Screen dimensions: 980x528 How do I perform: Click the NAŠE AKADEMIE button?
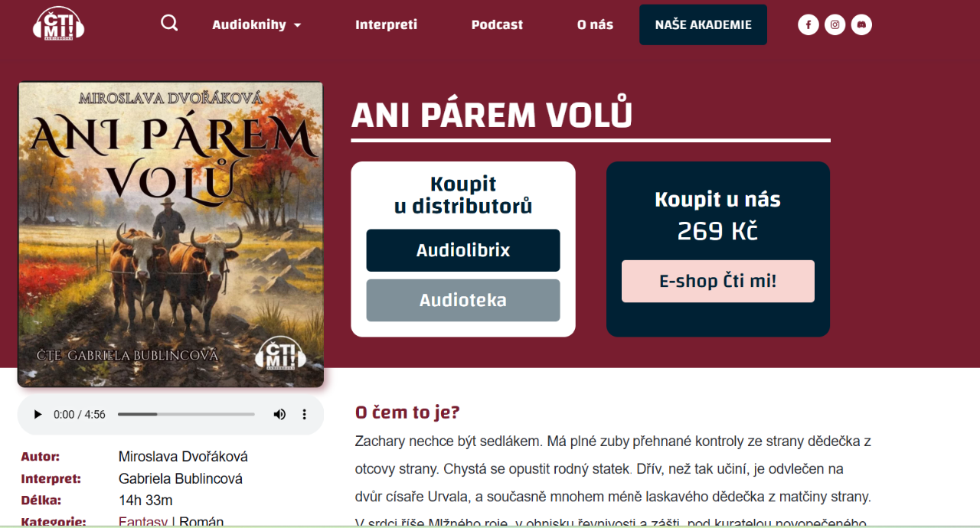click(703, 24)
